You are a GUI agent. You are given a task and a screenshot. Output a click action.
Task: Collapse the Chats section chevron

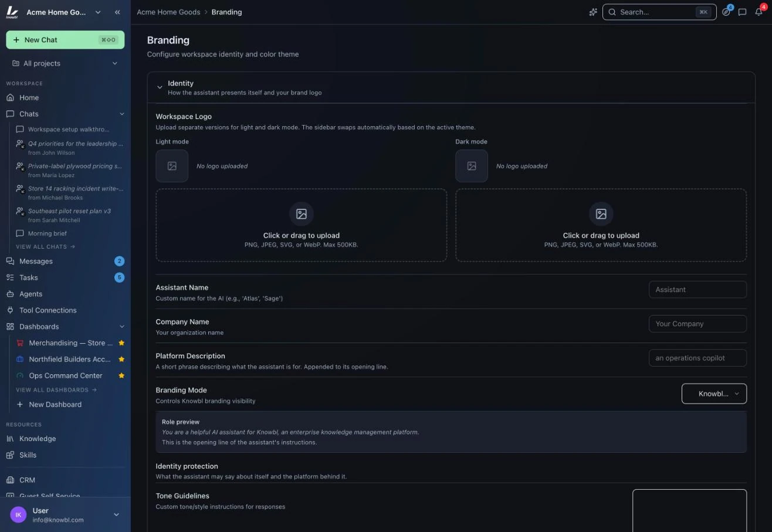click(x=122, y=114)
